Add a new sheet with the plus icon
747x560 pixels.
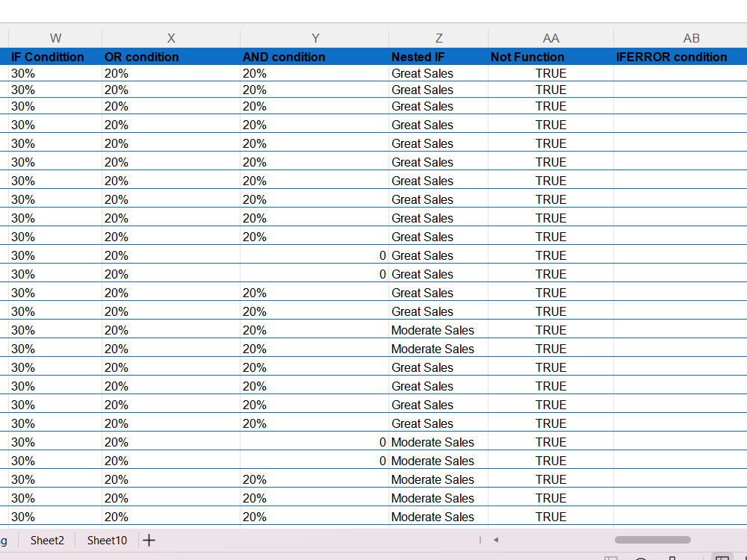point(149,540)
